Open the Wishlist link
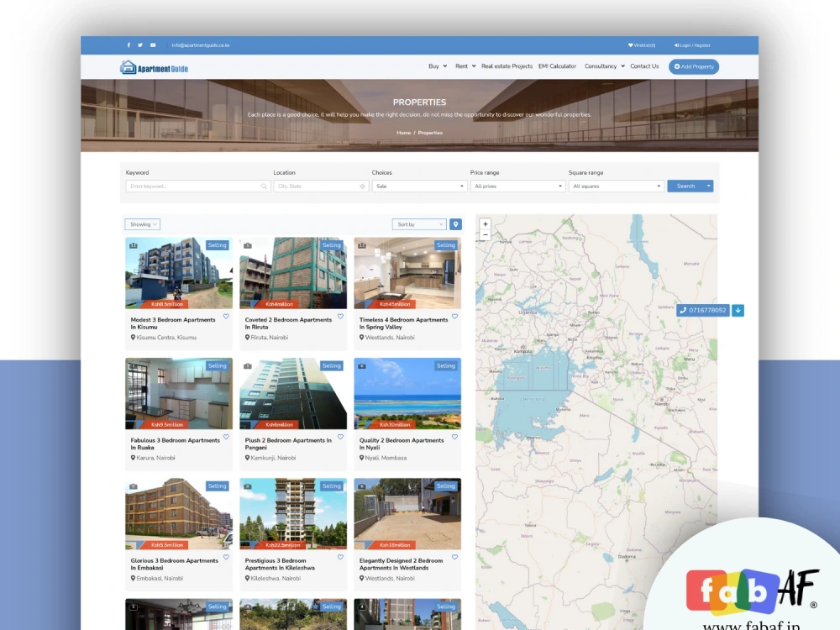 [x=642, y=45]
